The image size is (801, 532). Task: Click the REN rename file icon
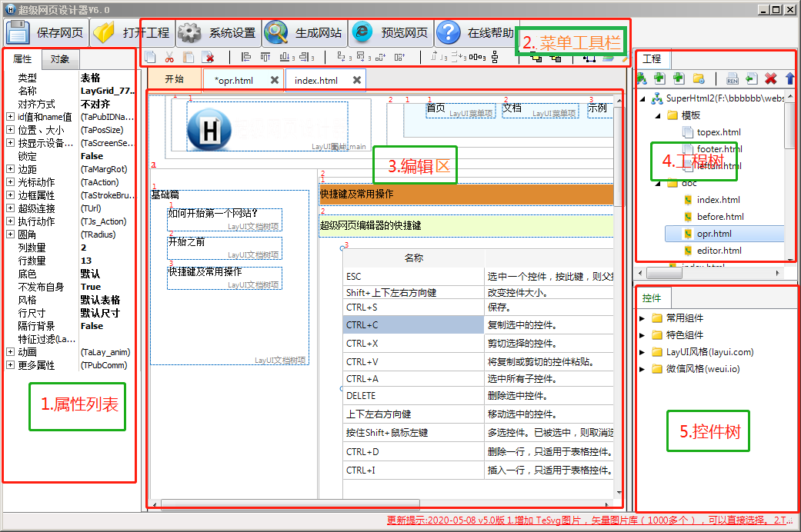click(732, 78)
